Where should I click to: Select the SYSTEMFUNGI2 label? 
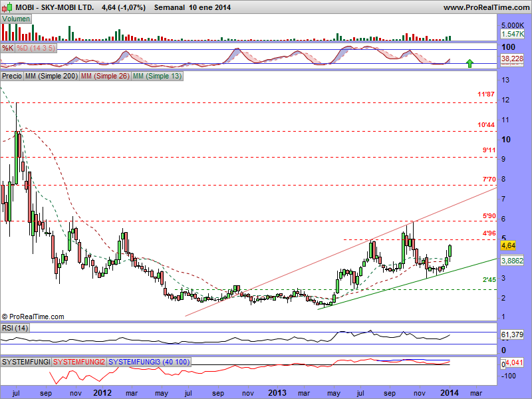(x=79, y=362)
